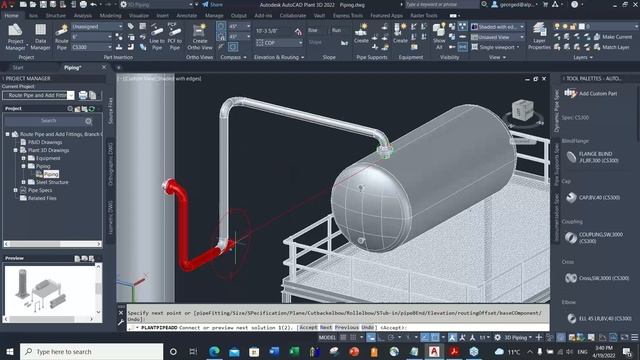Toggle the elevation lock icon
640x360 pixels.
[298, 31]
